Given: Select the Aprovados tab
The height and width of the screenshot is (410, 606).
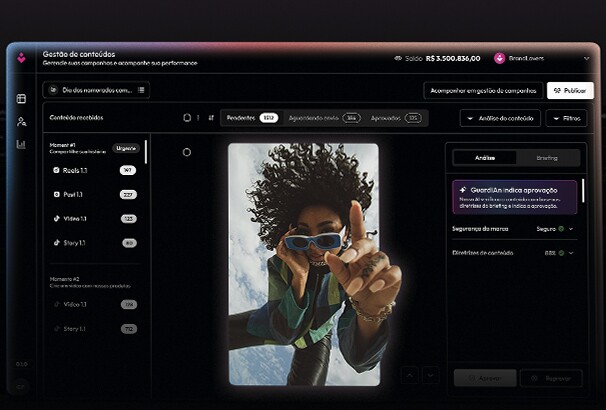Looking at the screenshot, I should coord(396,118).
